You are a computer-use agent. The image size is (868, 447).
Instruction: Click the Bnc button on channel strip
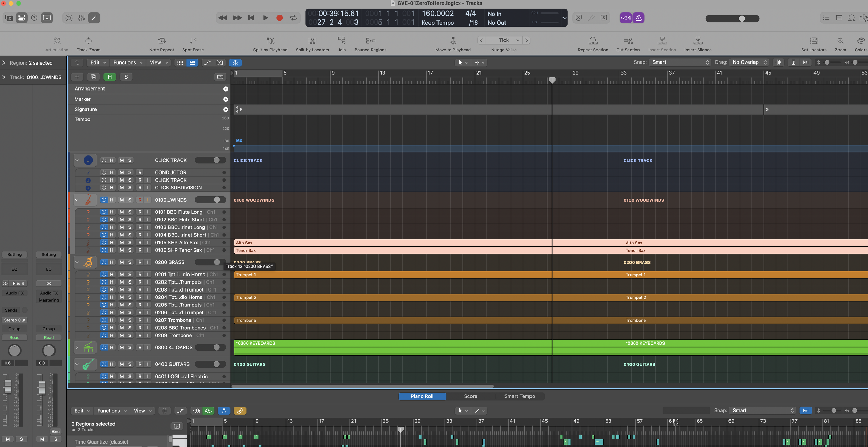tap(56, 431)
